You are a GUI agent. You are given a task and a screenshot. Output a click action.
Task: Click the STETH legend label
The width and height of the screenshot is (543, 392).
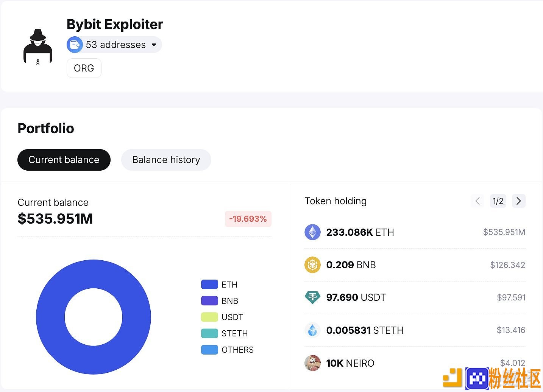pos(235,333)
